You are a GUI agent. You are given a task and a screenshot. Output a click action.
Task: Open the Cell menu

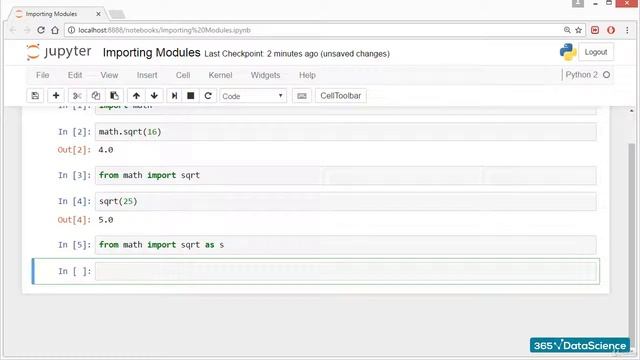point(183,75)
